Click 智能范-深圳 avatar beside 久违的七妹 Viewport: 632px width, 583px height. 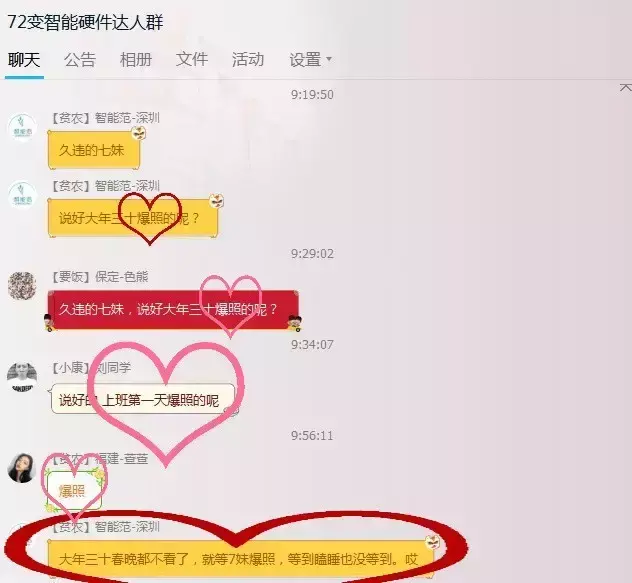pyautogui.click(x=22, y=127)
